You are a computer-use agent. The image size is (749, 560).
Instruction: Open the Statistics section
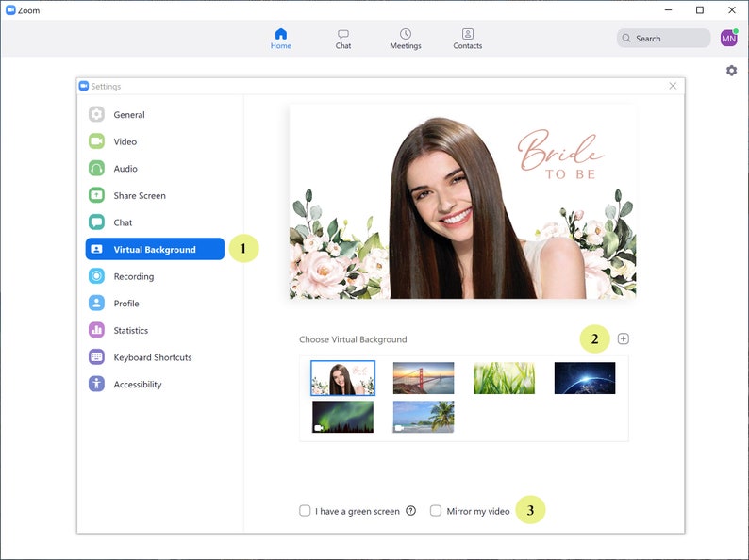(x=155, y=330)
